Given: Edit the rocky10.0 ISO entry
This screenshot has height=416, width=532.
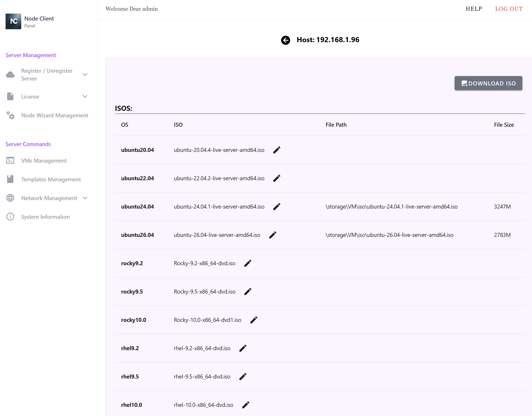Looking at the screenshot, I should [254, 320].
